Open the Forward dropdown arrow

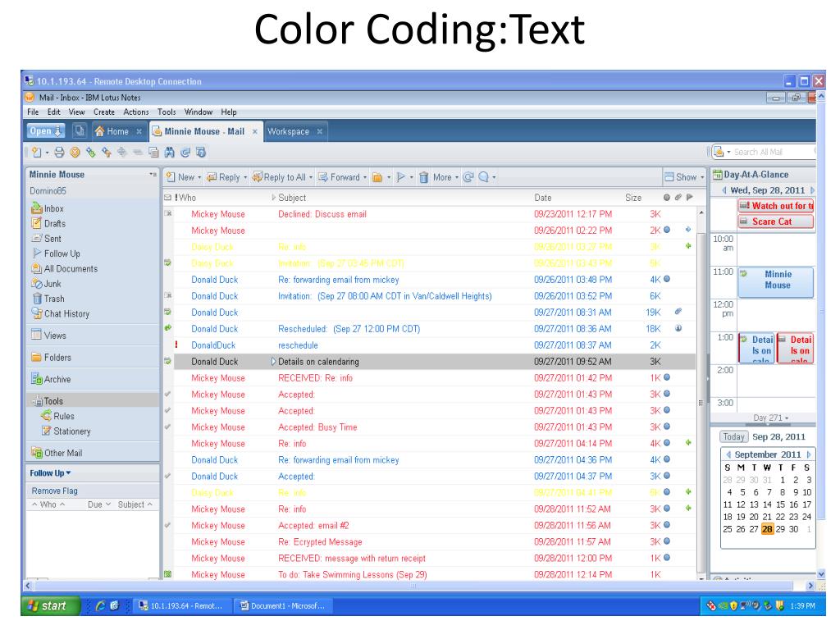tap(365, 177)
